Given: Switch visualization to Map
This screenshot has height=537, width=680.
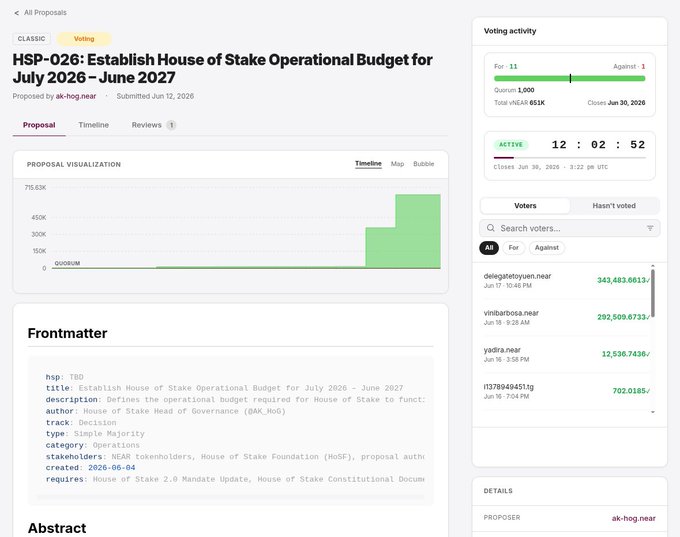Looking at the screenshot, I should pos(397,164).
